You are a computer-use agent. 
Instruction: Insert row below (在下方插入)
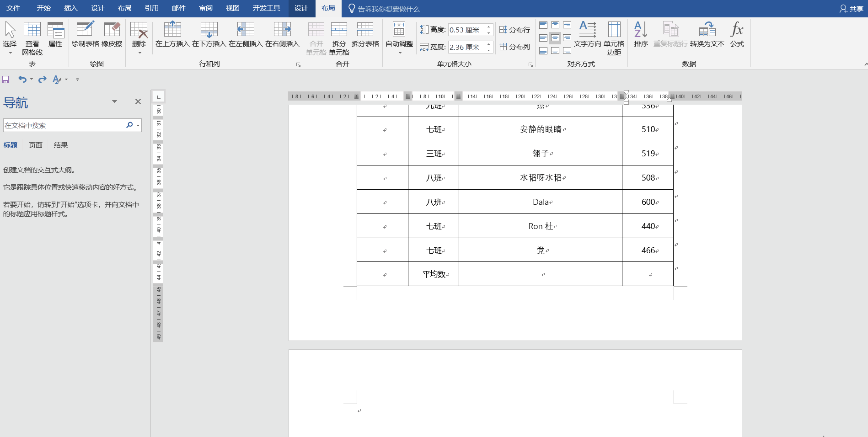tap(209, 34)
